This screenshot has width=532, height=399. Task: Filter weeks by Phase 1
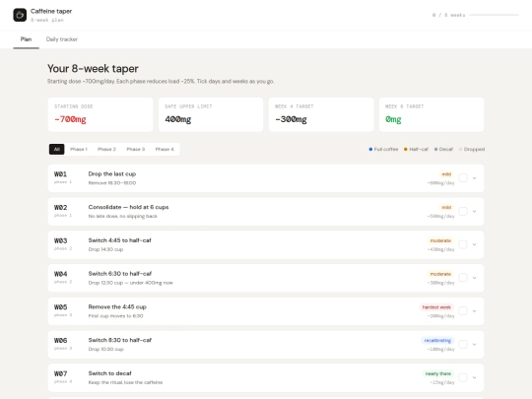(x=79, y=150)
